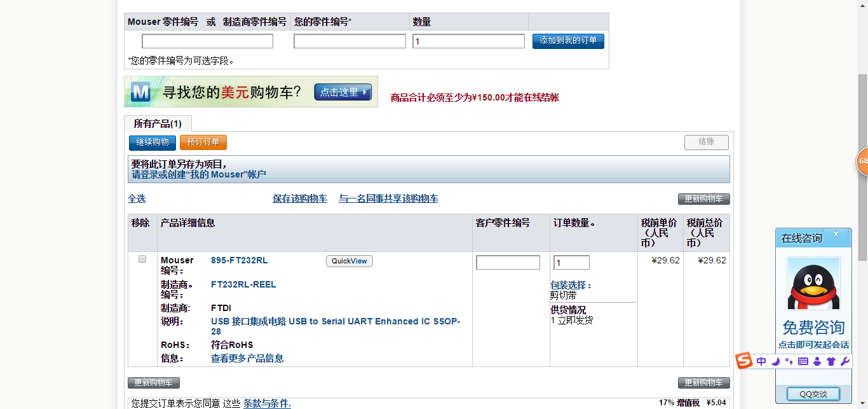
Task: Click the 与一名同事共享该购物车 link
Action: [388, 199]
